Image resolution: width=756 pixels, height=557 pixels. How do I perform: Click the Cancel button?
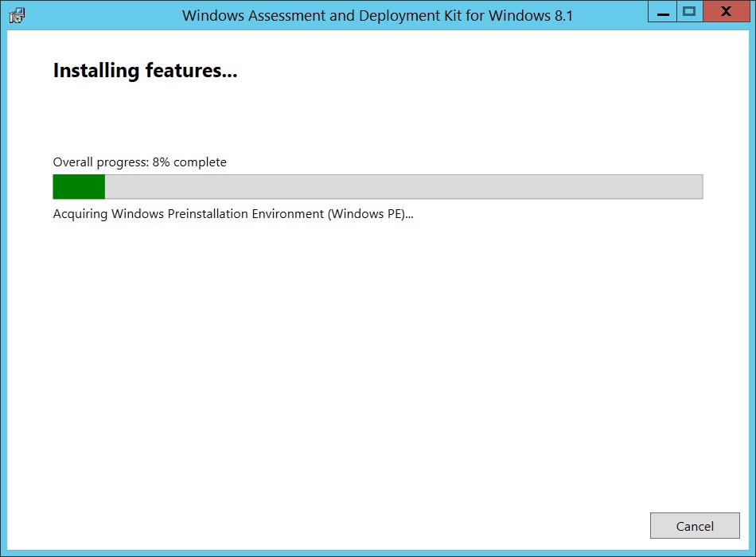click(694, 526)
